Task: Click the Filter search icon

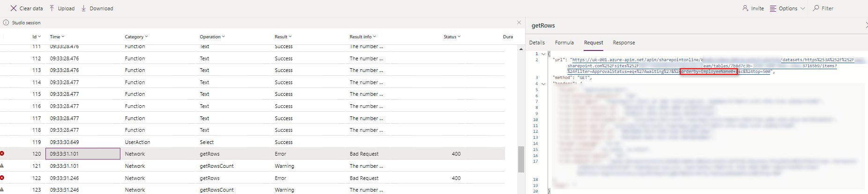Action: [816, 8]
